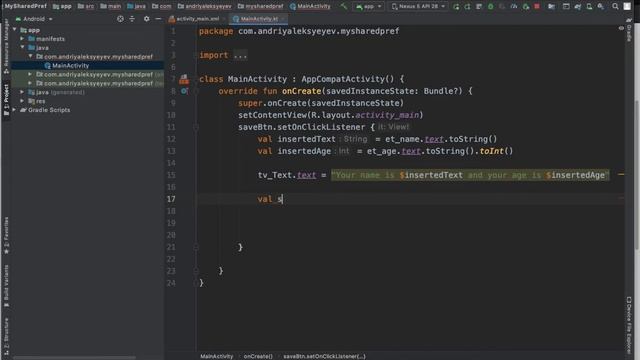Collapse the top app module node
Screen dimensions: 640x360
tap(15, 30)
